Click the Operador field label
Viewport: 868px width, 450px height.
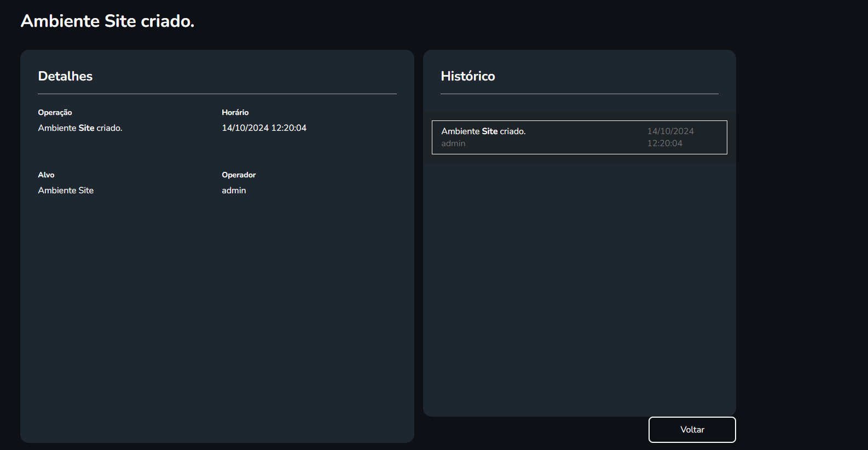(239, 175)
